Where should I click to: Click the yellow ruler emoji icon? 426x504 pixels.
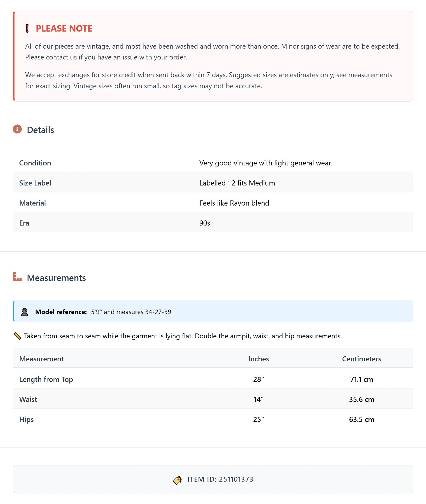[x=17, y=336]
